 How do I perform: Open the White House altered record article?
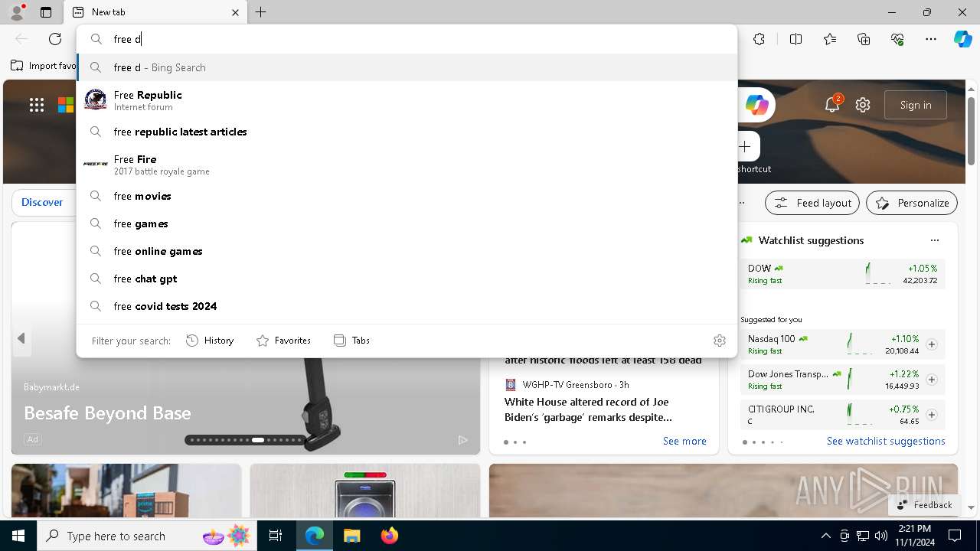(x=588, y=409)
